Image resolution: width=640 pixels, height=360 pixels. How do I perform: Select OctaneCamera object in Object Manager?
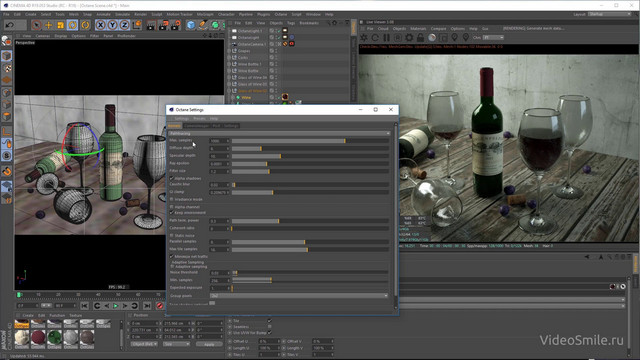coord(251,44)
